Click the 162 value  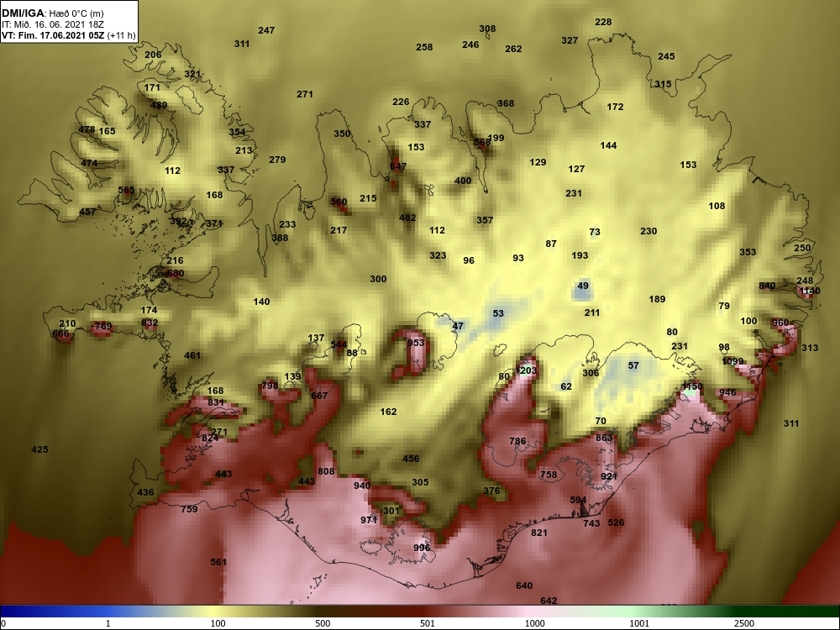[388, 412]
